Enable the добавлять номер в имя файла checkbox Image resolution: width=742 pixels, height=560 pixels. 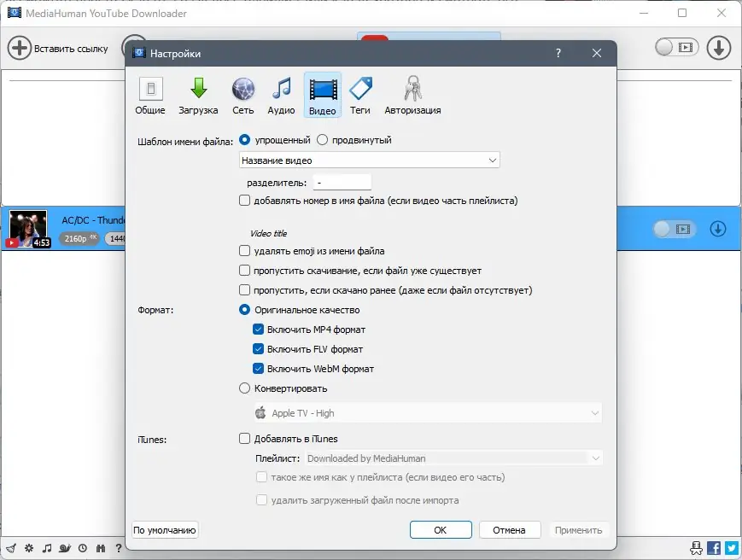[246, 201]
